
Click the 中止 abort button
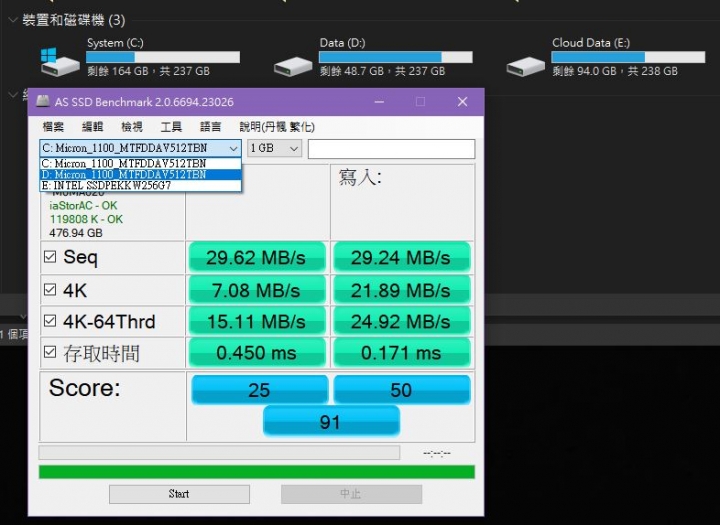pos(351,494)
